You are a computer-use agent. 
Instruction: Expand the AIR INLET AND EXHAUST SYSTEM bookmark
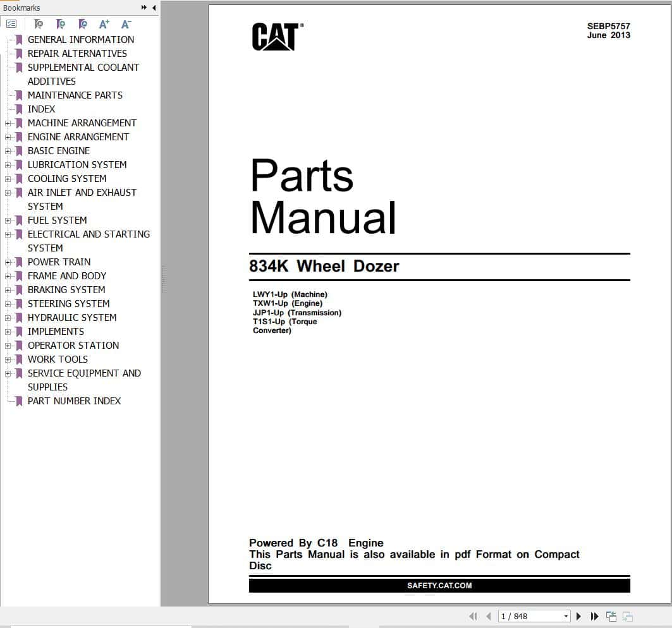8,193
